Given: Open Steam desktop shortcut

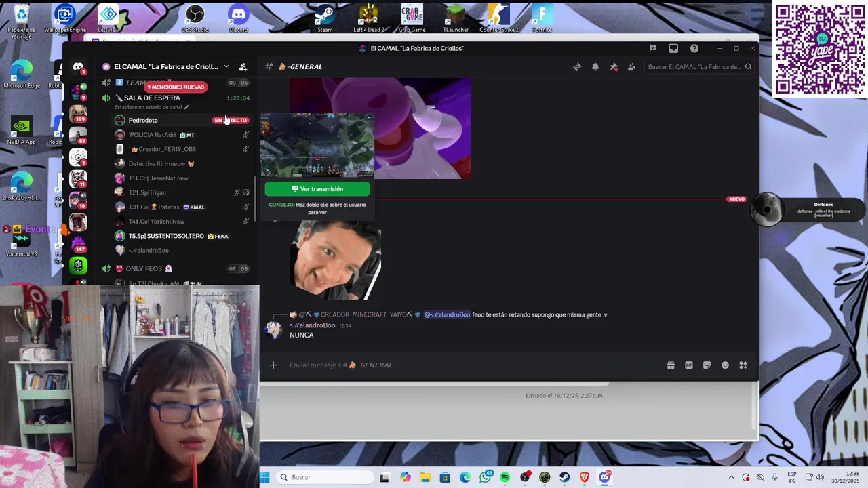Looking at the screenshot, I should click(325, 19).
